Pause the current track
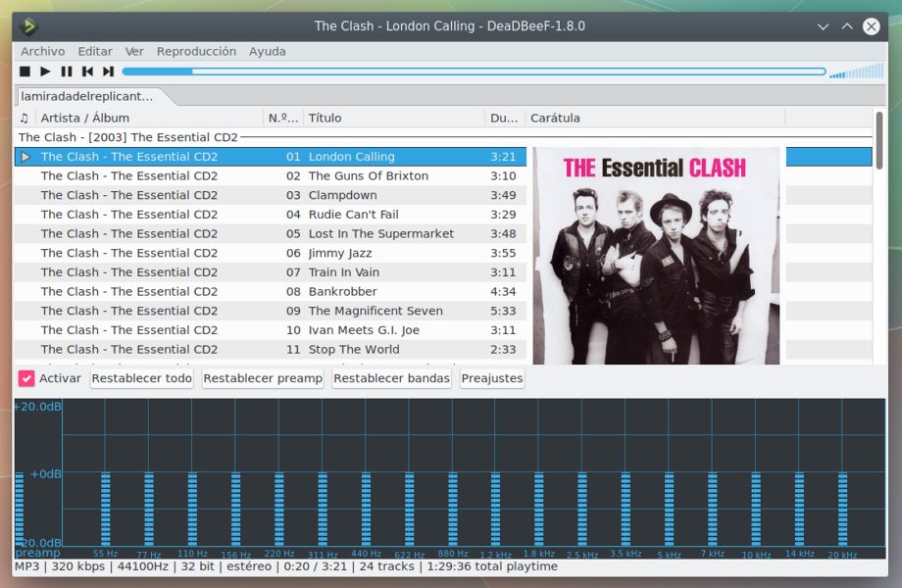Screen dimensions: 902x588 [67, 72]
